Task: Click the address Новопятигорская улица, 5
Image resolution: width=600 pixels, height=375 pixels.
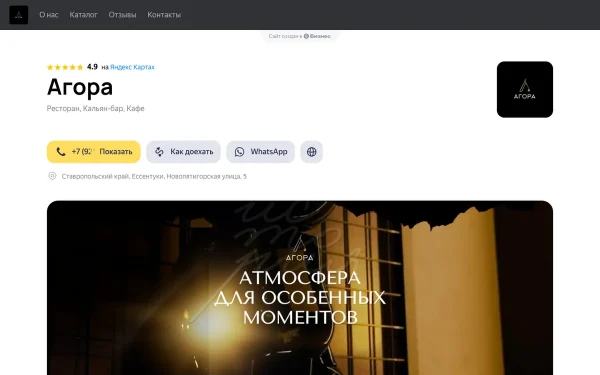Action: (154, 176)
